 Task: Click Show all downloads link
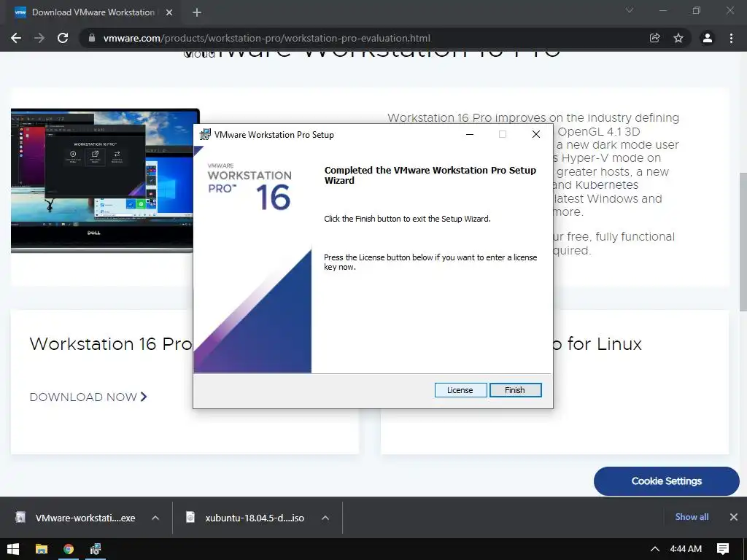pos(692,517)
